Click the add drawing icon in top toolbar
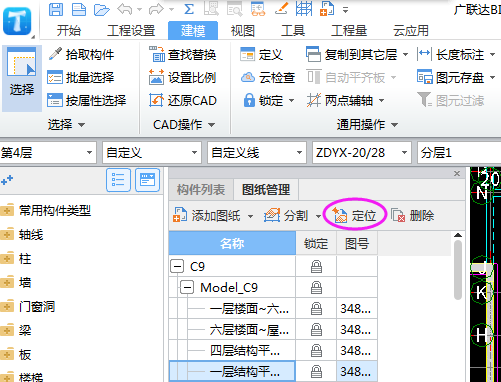The image size is (501, 382). (327, 9)
